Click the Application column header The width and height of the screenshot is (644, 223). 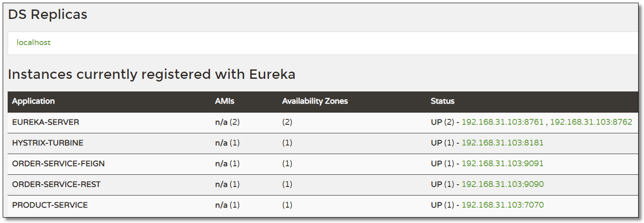33,101
